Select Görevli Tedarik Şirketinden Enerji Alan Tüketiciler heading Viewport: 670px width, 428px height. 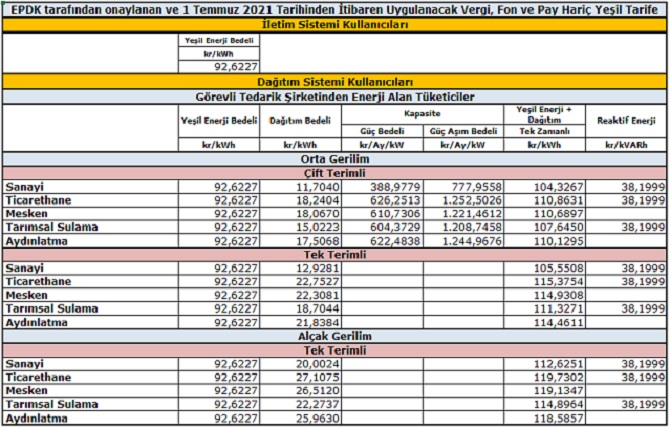point(334,96)
